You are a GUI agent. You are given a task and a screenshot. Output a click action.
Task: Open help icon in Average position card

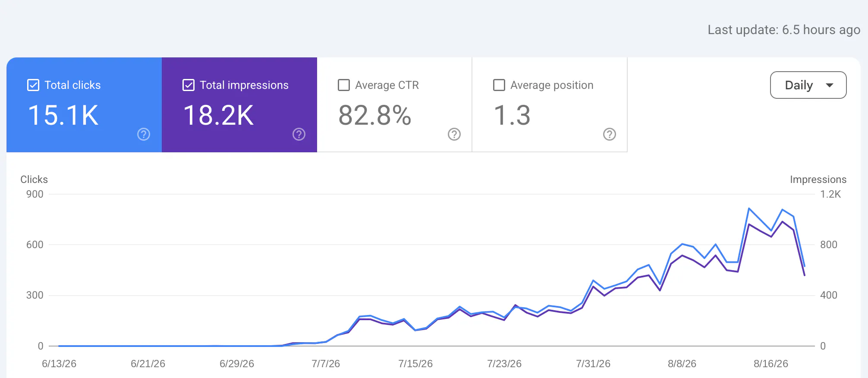pos(610,134)
